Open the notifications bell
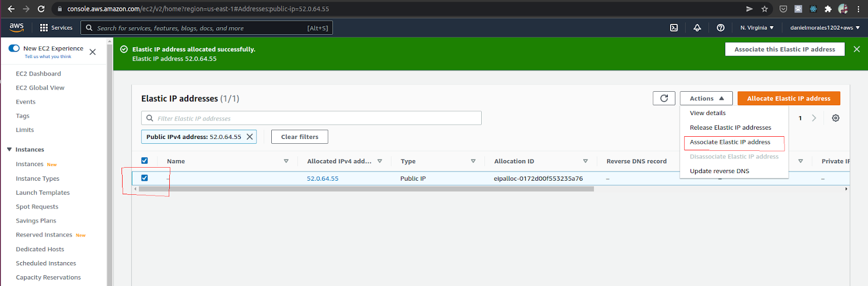This screenshot has width=868, height=286. (x=697, y=28)
